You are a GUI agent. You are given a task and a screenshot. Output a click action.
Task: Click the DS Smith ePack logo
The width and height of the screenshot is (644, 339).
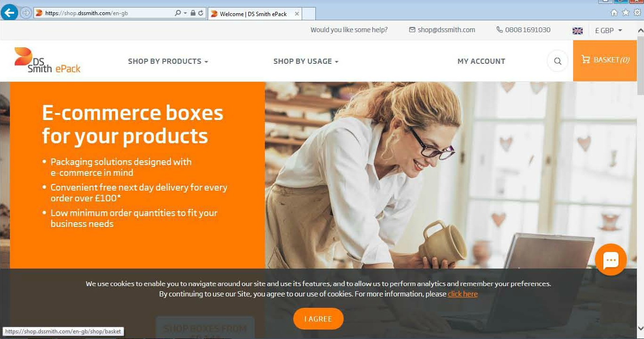47,61
